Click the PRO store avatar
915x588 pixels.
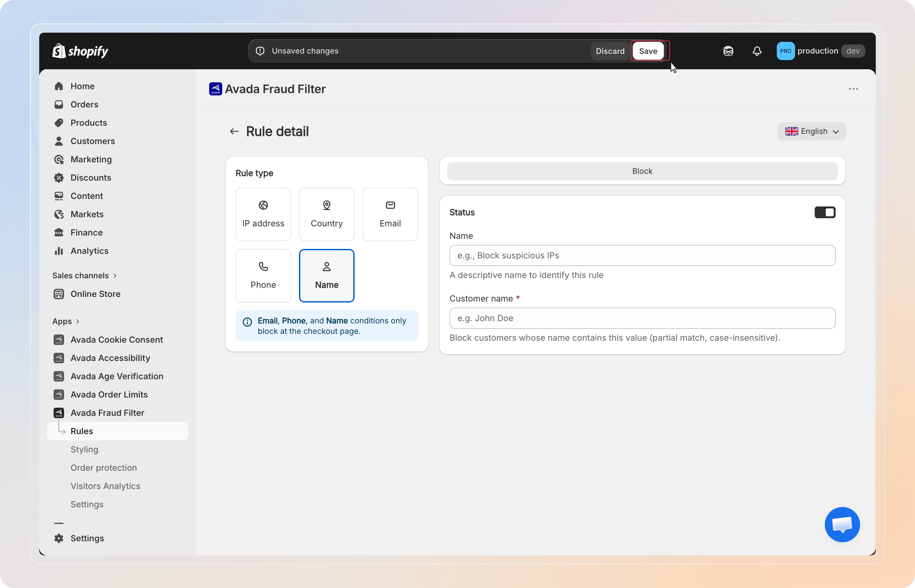click(x=786, y=51)
